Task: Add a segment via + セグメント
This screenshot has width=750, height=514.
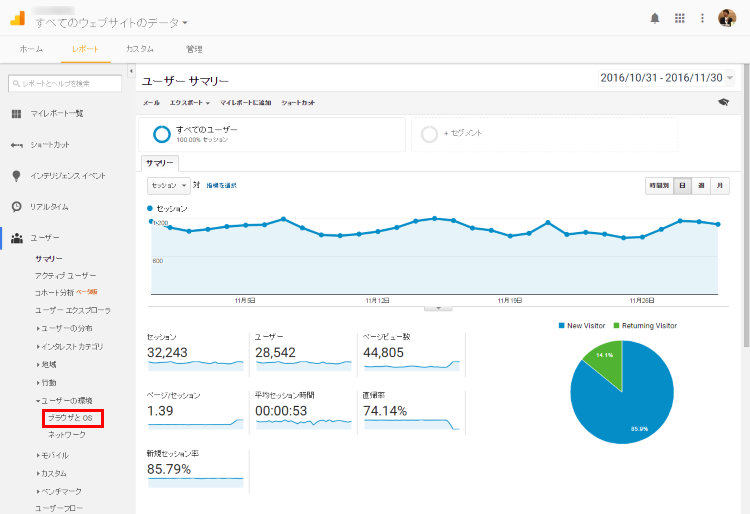Action: click(463, 133)
